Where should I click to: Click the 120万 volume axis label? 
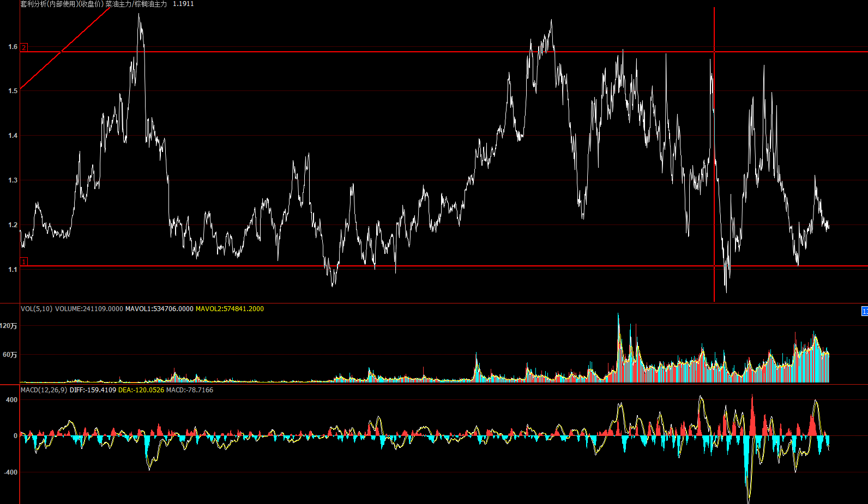pyautogui.click(x=9, y=326)
